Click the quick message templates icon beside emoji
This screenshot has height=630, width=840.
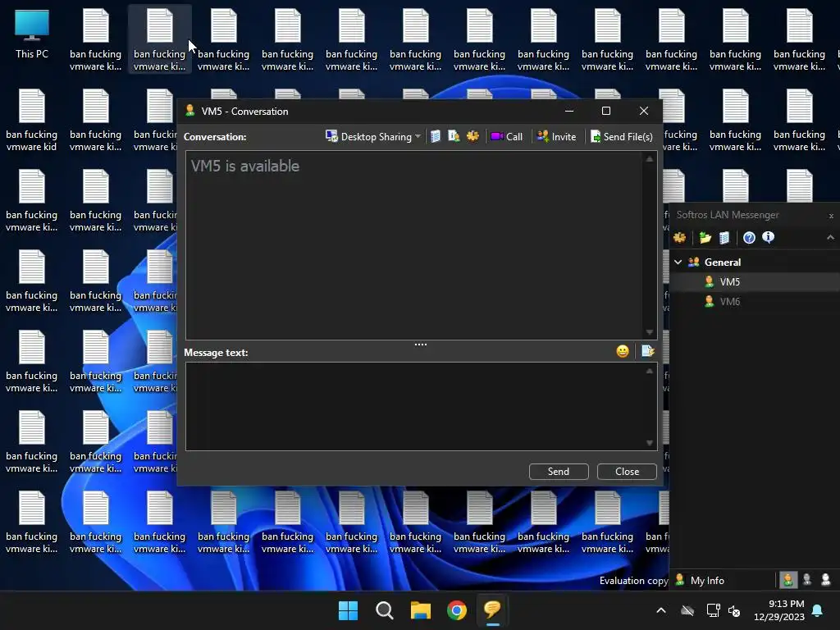pos(648,351)
